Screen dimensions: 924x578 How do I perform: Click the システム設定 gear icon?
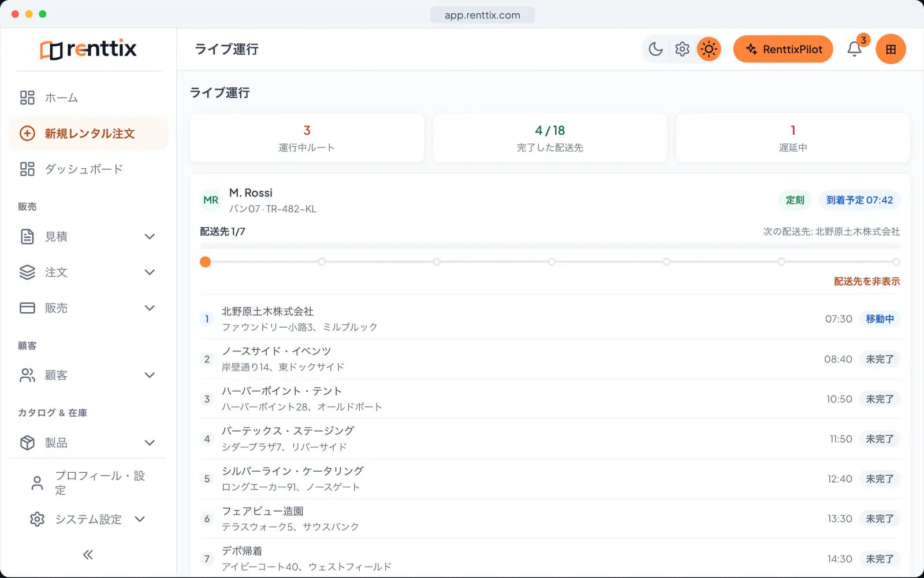pyautogui.click(x=37, y=519)
